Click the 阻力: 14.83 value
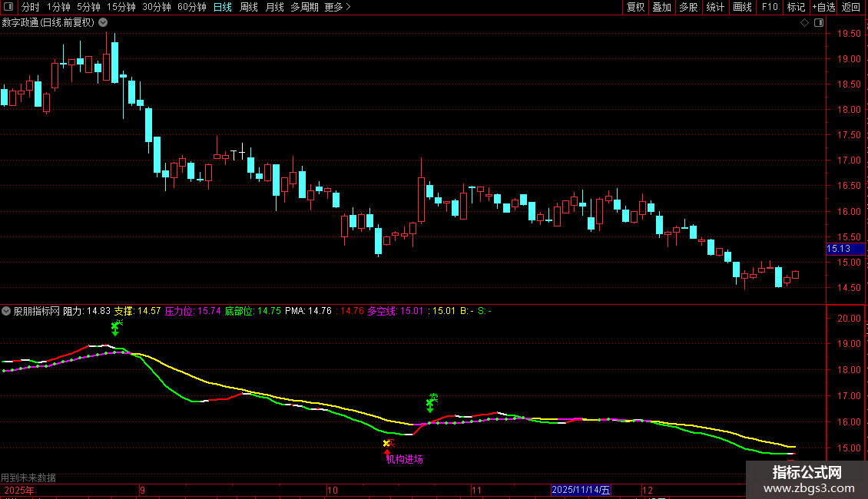The height and width of the screenshot is (499, 868). click(x=87, y=311)
